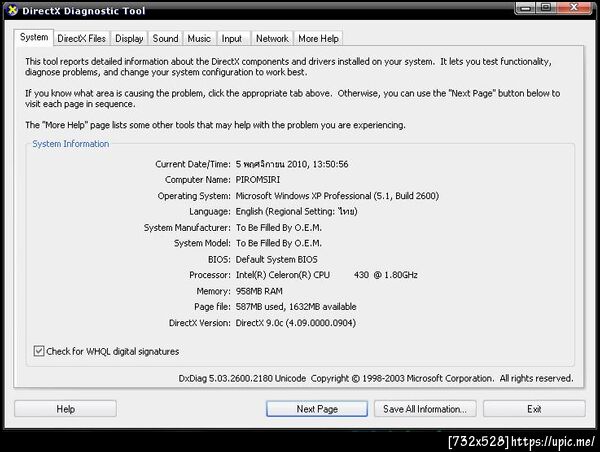600x452 pixels.
Task: Click the Default System BIOS value
Action: 276,259
